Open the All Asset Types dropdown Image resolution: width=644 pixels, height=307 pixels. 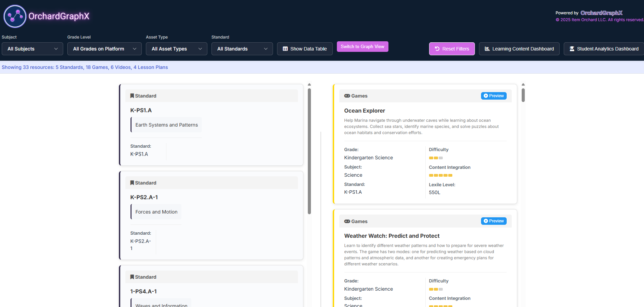click(x=176, y=49)
